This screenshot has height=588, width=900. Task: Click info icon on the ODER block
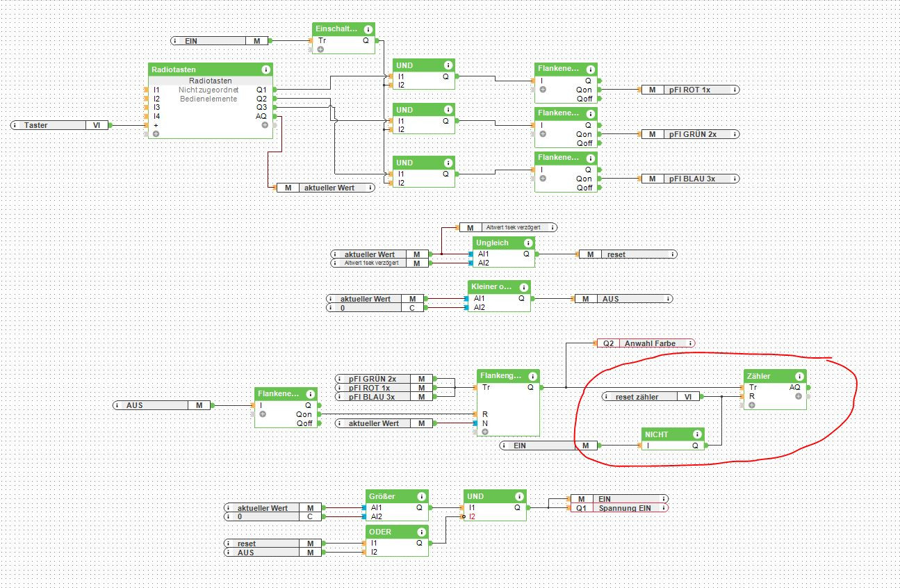point(421,532)
